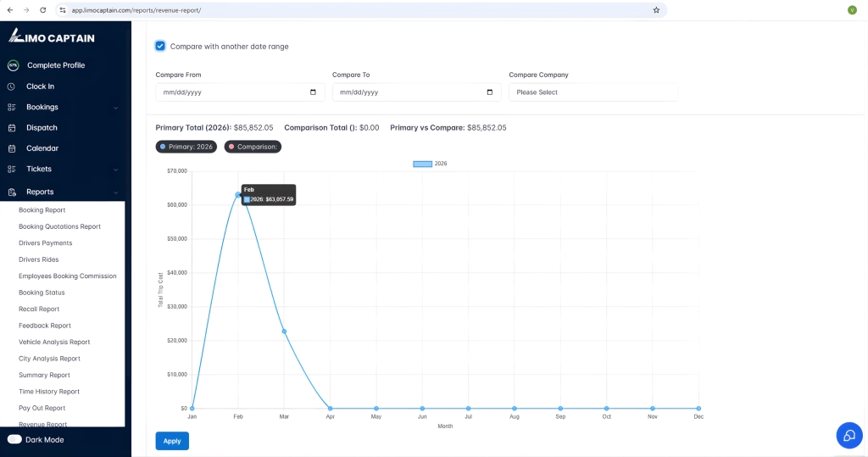Open Vehicle Analysis Report

[x=54, y=343]
